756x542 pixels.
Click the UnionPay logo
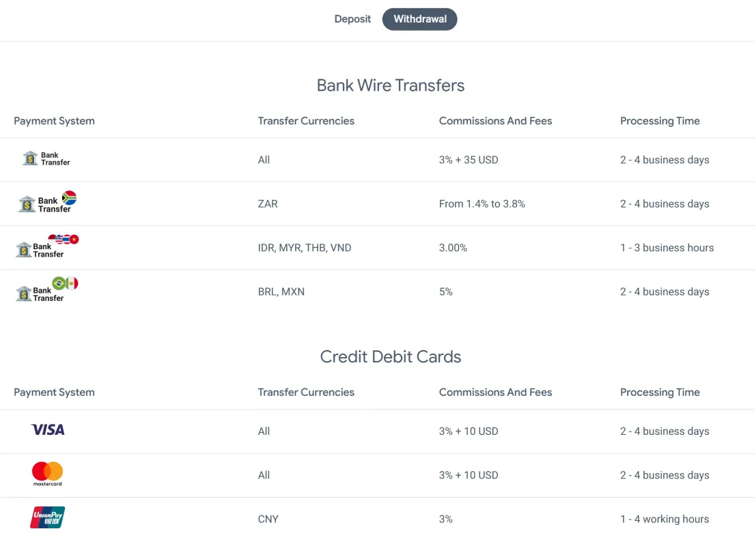(47, 517)
